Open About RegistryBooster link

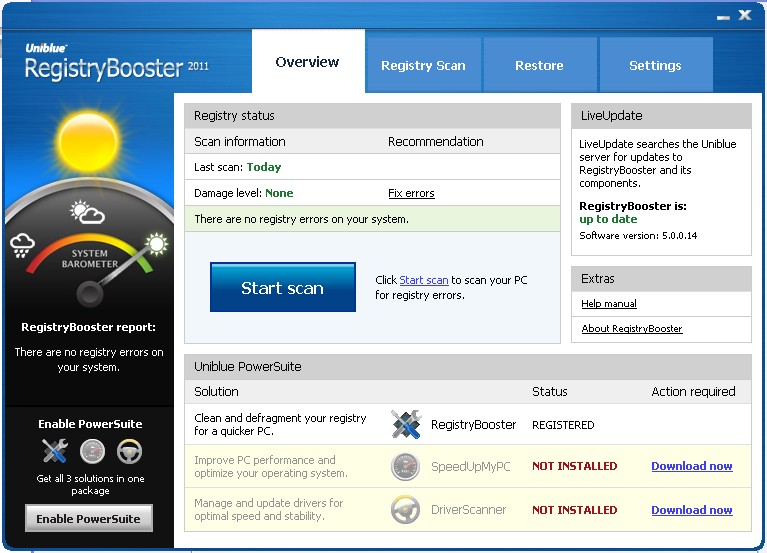632,329
